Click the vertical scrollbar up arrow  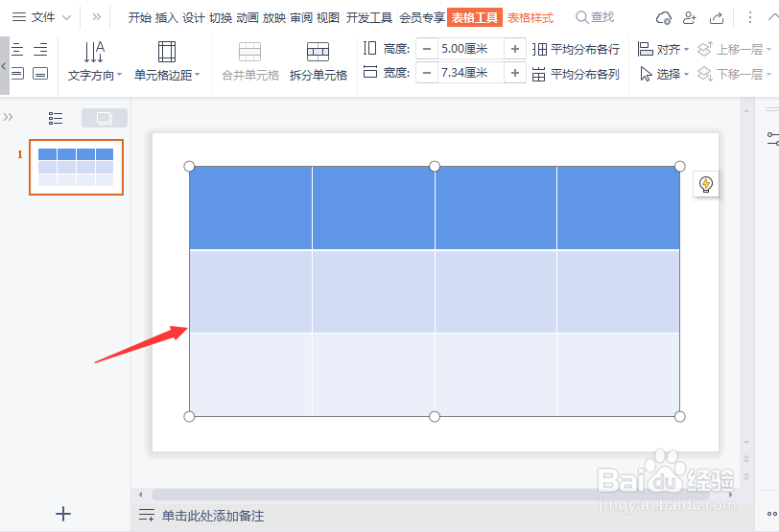tap(745, 111)
